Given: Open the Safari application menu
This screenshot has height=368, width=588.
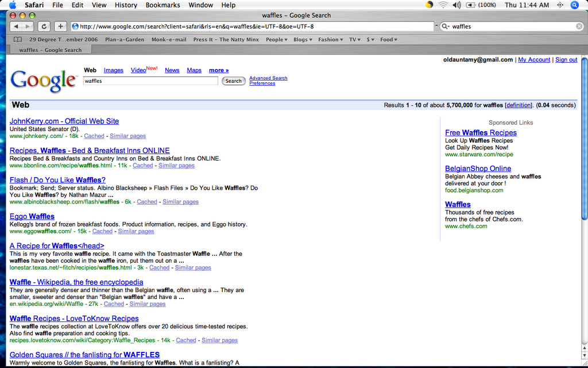Looking at the screenshot, I should coord(34,5).
